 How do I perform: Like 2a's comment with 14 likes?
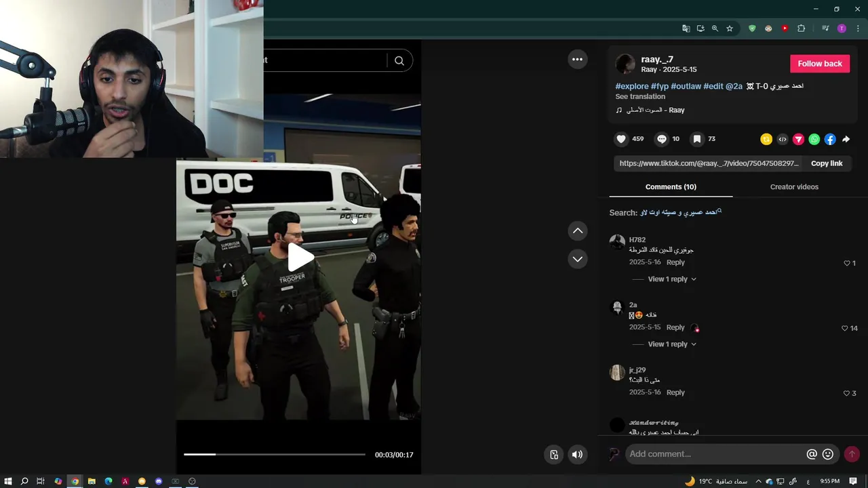point(845,328)
